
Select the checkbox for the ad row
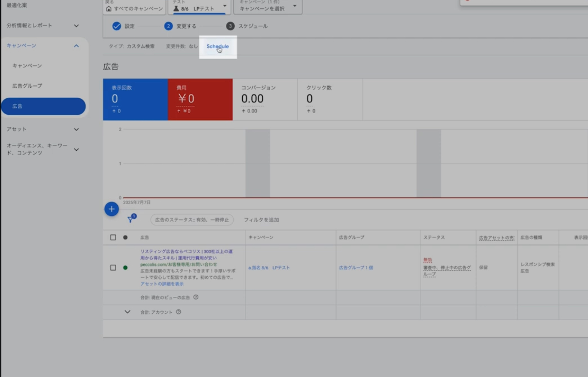click(x=113, y=268)
